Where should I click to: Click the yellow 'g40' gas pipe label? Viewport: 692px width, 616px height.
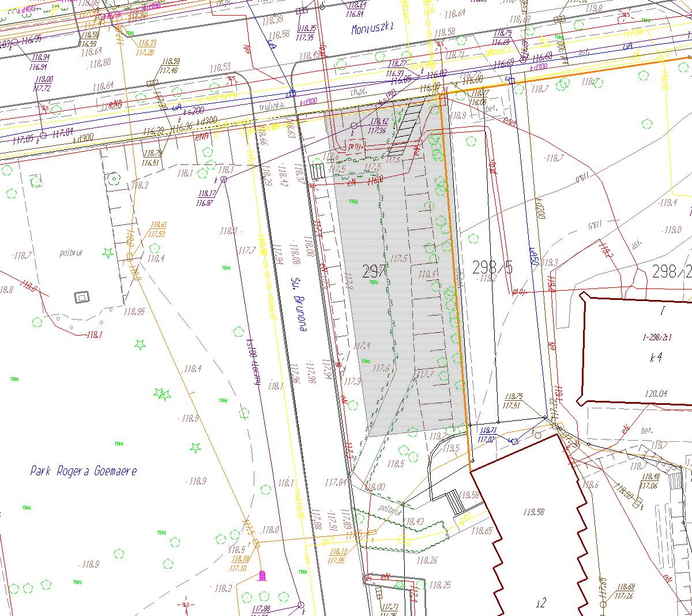[466, 517]
